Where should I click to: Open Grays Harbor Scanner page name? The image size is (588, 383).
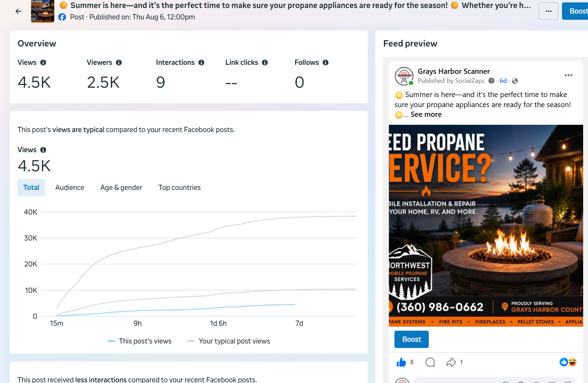click(x=454, y=71)
